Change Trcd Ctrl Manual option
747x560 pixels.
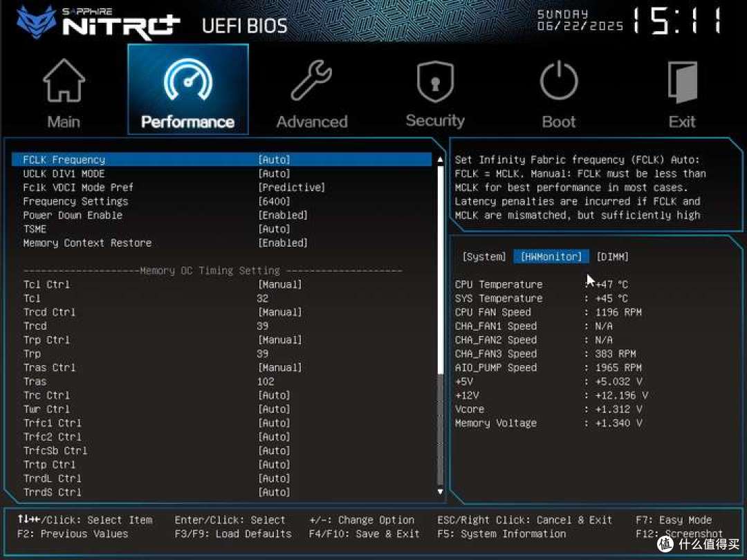(280, 312)
